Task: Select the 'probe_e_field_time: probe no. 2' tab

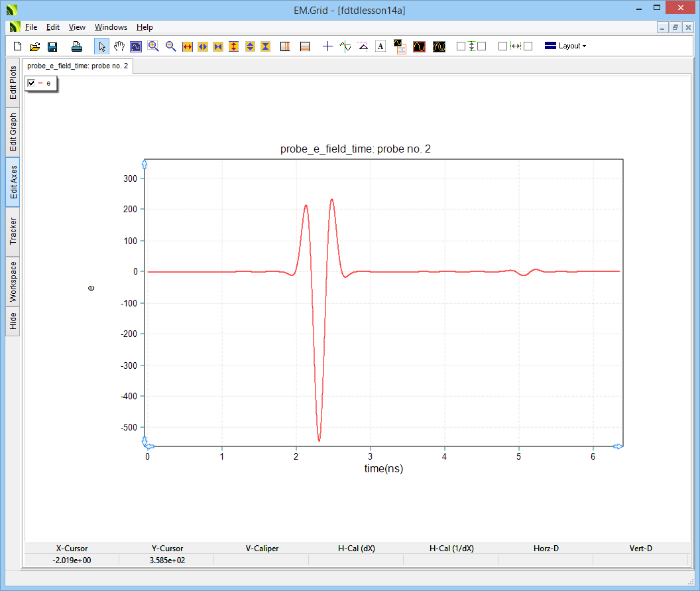Action: (78, 66)
